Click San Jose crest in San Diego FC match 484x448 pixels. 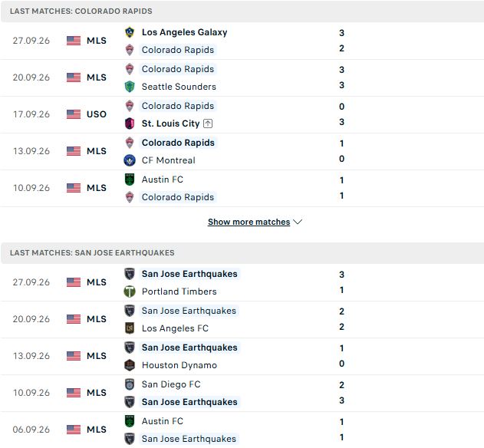130,402
